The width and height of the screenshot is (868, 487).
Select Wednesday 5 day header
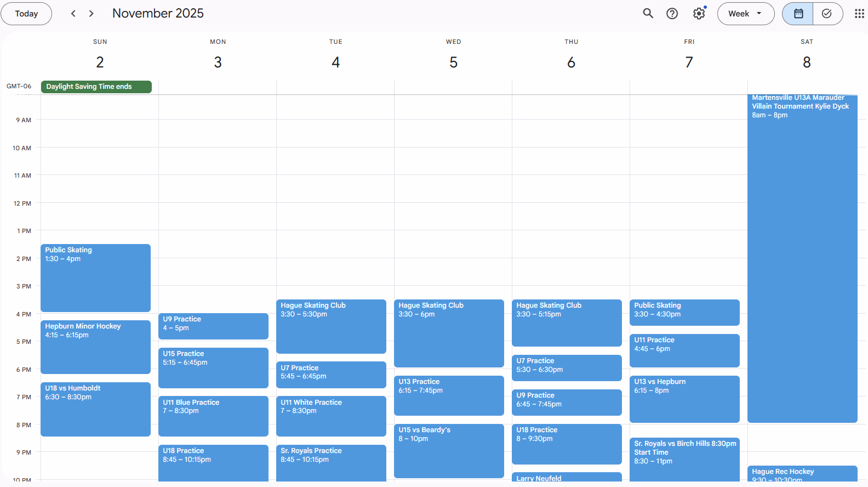click(x=453, y=62)
